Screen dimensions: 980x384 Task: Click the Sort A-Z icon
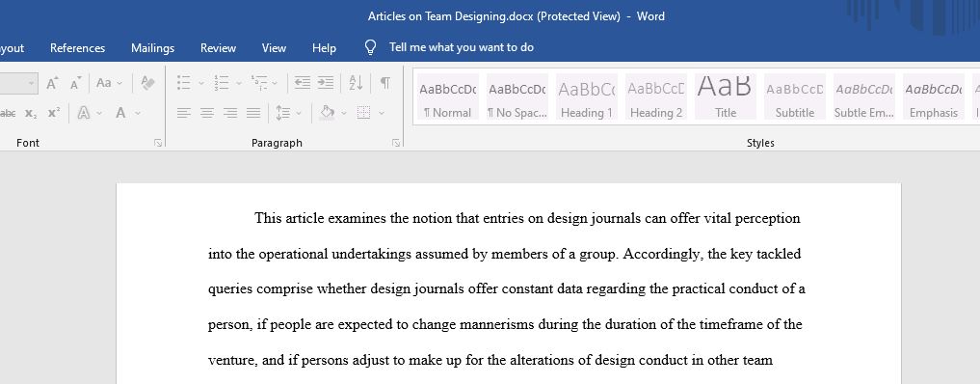(356, 83)
